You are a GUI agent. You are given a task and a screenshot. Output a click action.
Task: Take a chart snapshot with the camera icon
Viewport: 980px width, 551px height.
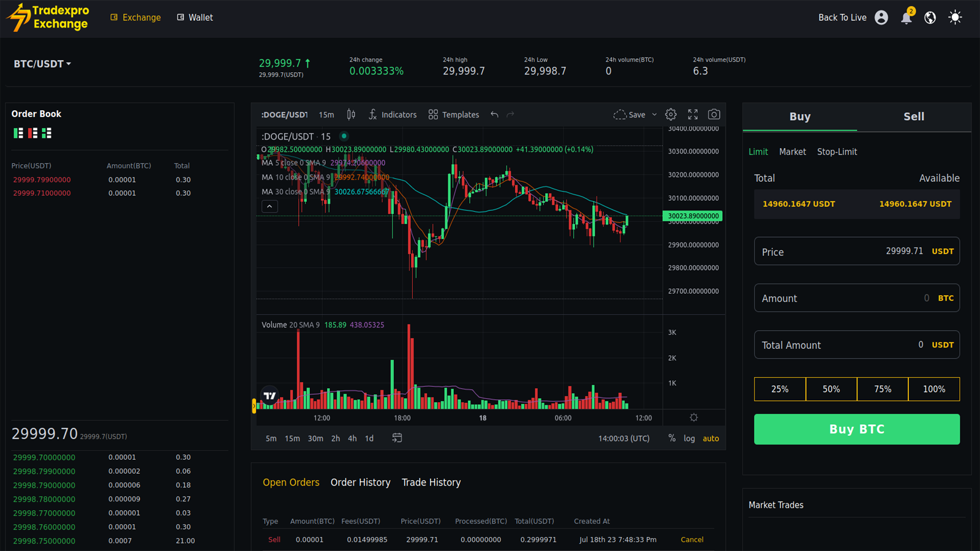point(714,114)
